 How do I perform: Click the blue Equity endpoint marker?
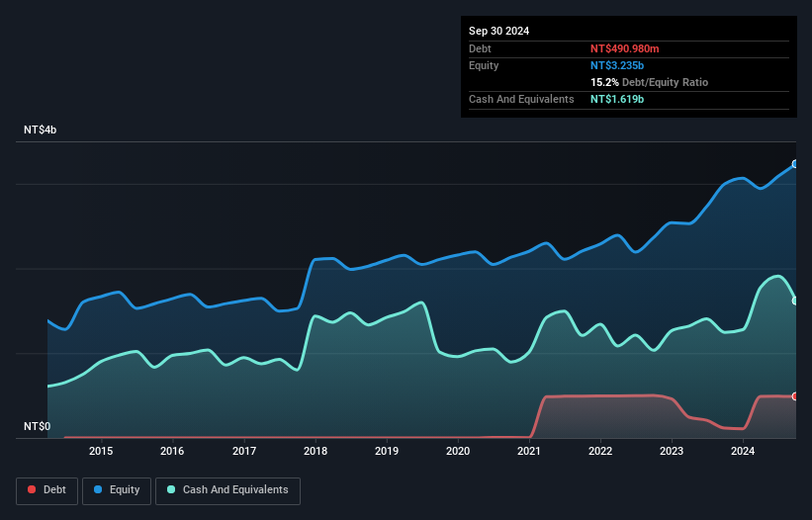tap(795, 164)
